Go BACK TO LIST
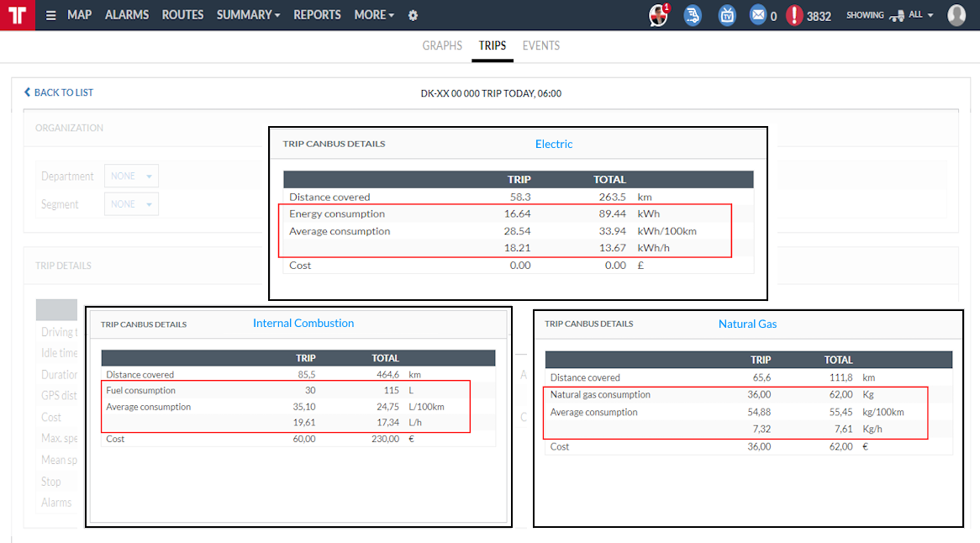Image resolution: width=980 pixels, height=543 pixels. (x=59, y=92)
